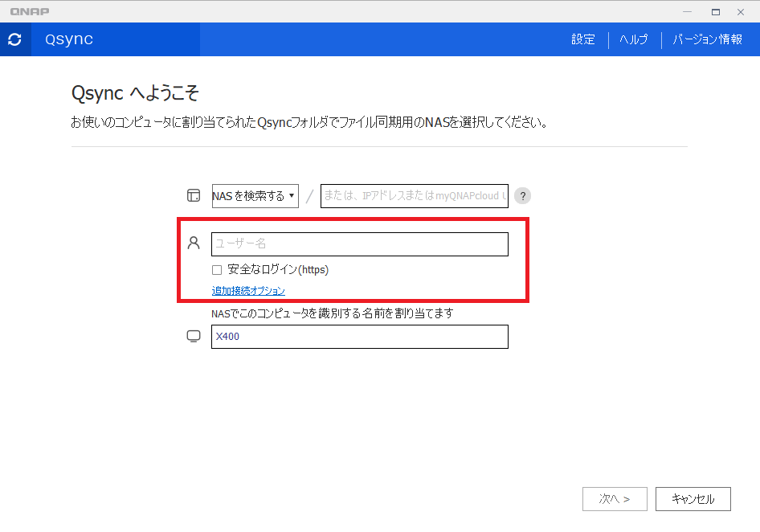Focus the ユーザー名 input field
Viewport: 760px width, 532px height.
click(360, 244)
